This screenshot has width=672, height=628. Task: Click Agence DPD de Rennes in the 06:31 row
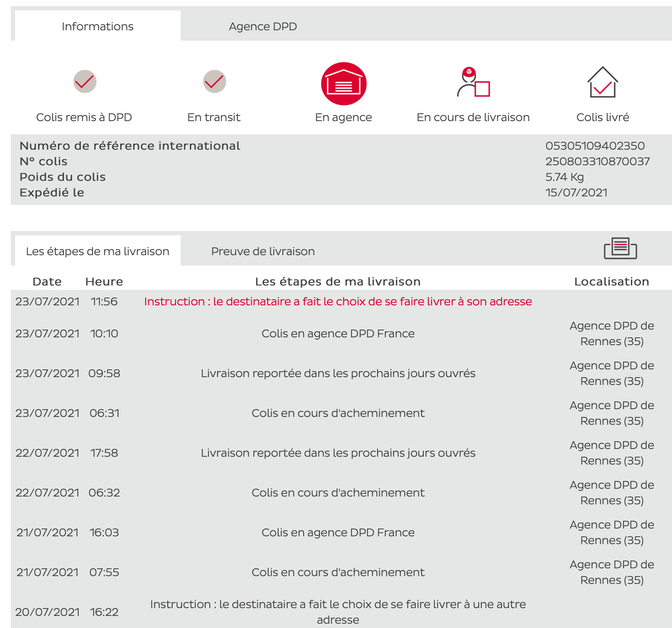tap(612, 413)
